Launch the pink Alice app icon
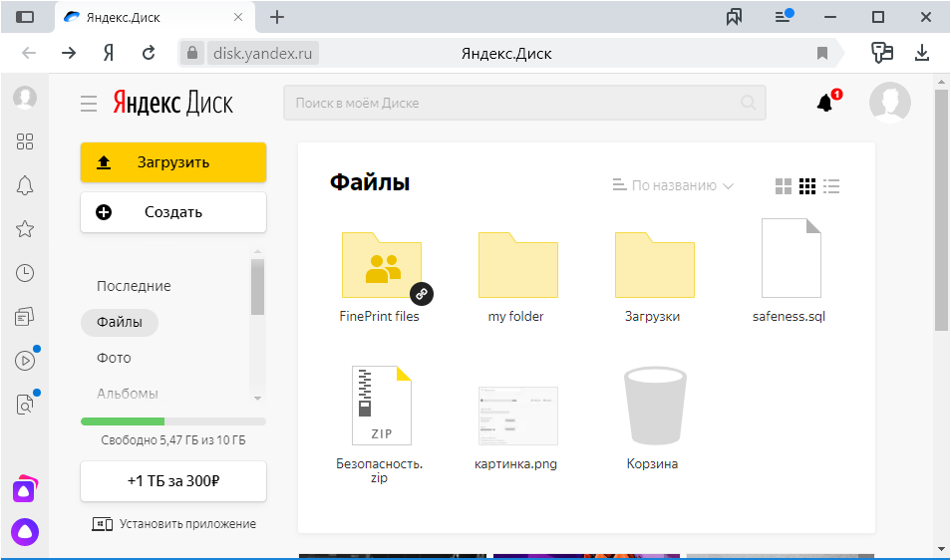The width and height of the screenshot is (951, 560). (x=25, y=489)
